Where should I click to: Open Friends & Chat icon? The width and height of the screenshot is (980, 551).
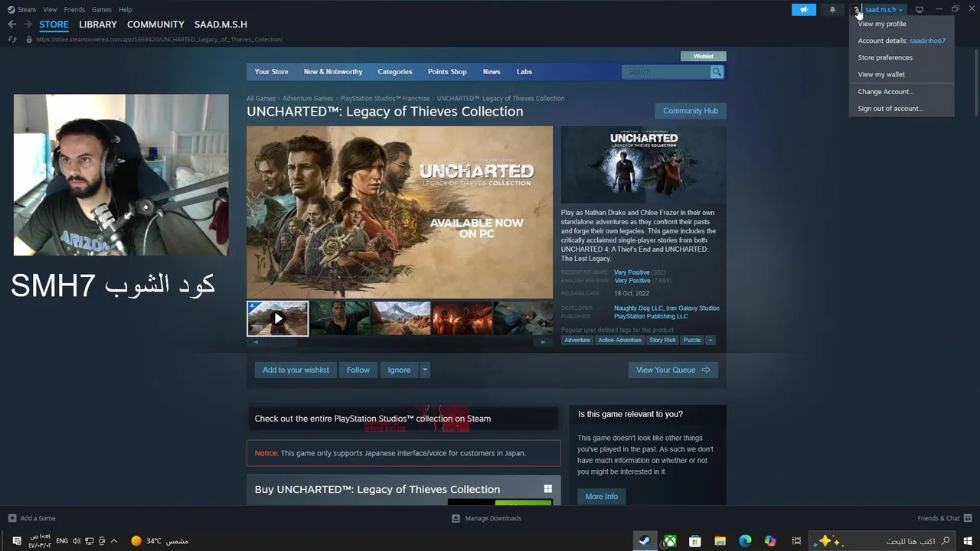coord(968,518)
